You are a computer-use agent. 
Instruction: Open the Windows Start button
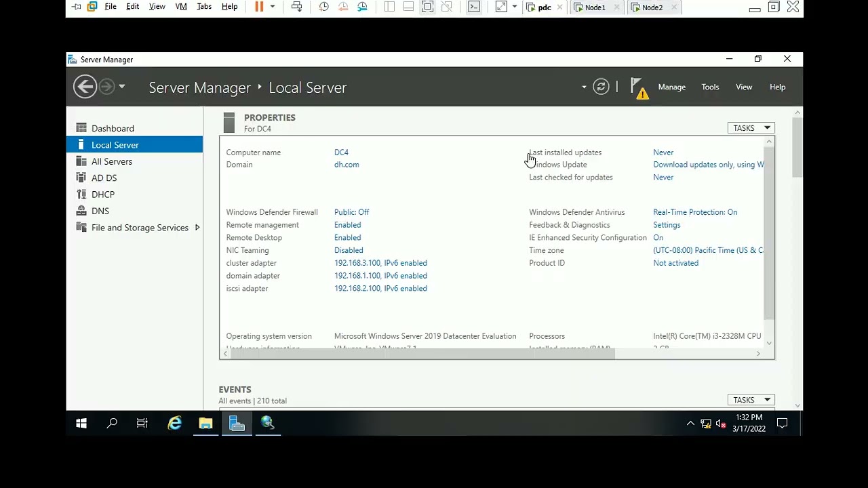[81, 424]
